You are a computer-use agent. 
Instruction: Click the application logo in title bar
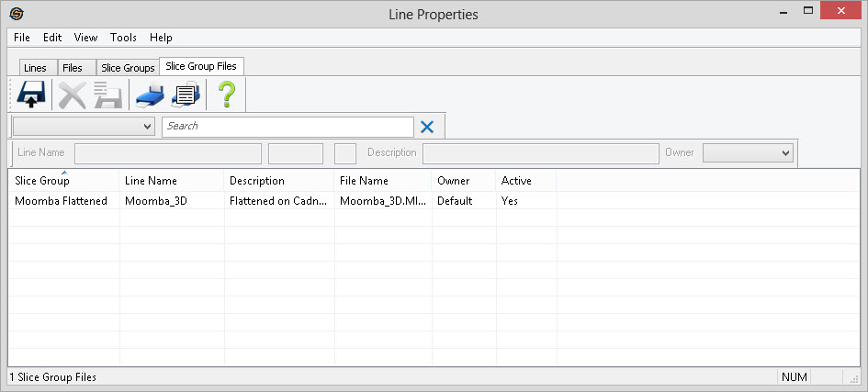click(x=17, y=14)
